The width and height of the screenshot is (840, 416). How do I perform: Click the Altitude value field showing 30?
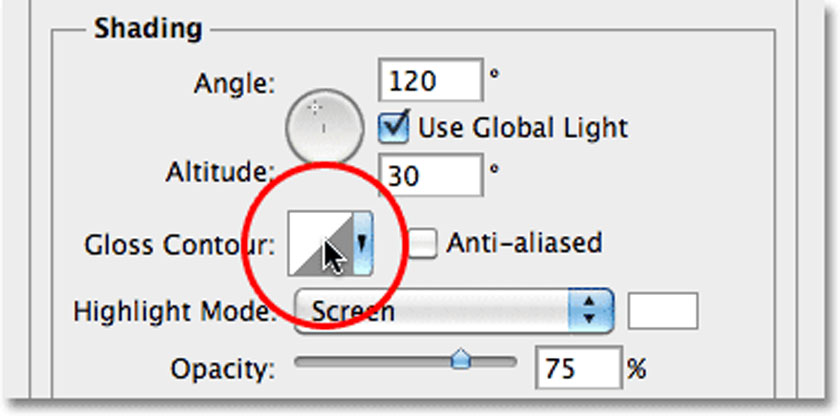click(431, 175)
